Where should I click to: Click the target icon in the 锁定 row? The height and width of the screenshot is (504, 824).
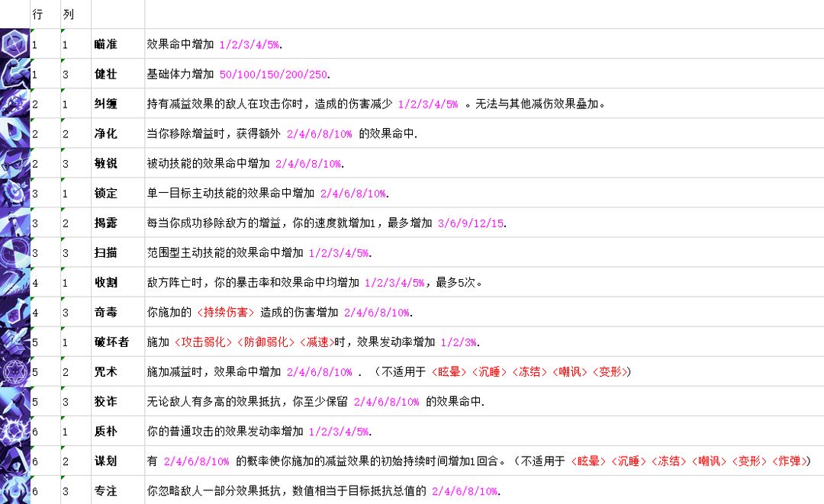[x=14, y=193]
